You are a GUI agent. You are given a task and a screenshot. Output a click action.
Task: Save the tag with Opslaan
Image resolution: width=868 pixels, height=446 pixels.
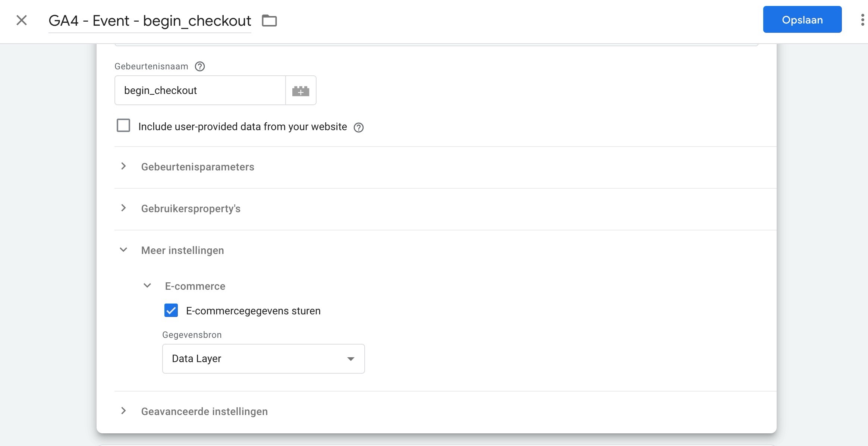802,19
